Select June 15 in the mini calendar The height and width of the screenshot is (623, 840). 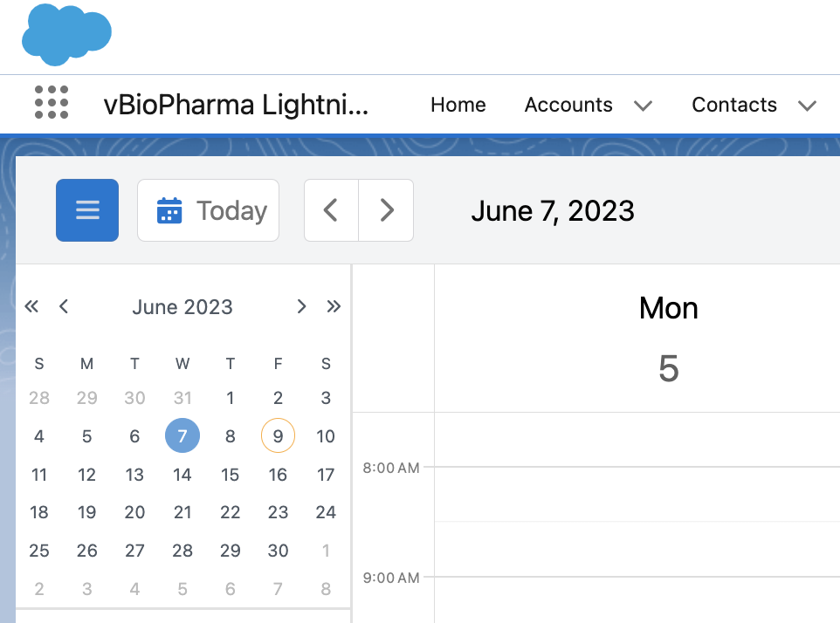tap(230, 474)
